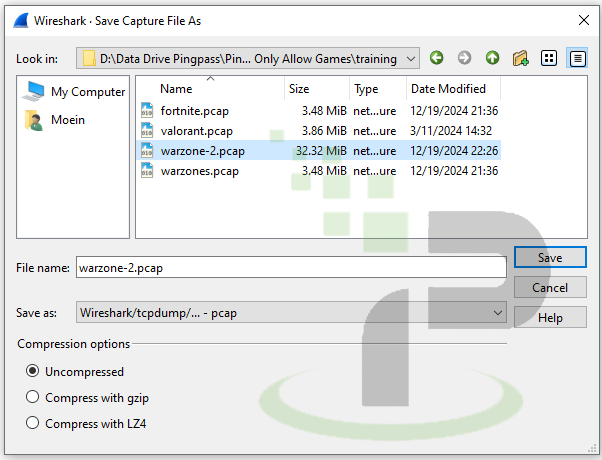Click the Parent Directory up arrow
Image resolution: width=602 pixels, height=460 pixels.
tap(492, 59)
